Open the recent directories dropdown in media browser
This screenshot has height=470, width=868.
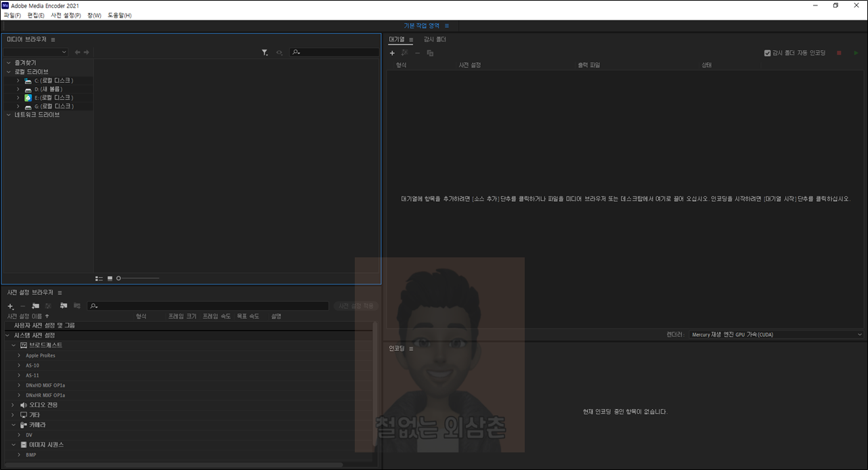pyautogui.click(x=36, y=52)
